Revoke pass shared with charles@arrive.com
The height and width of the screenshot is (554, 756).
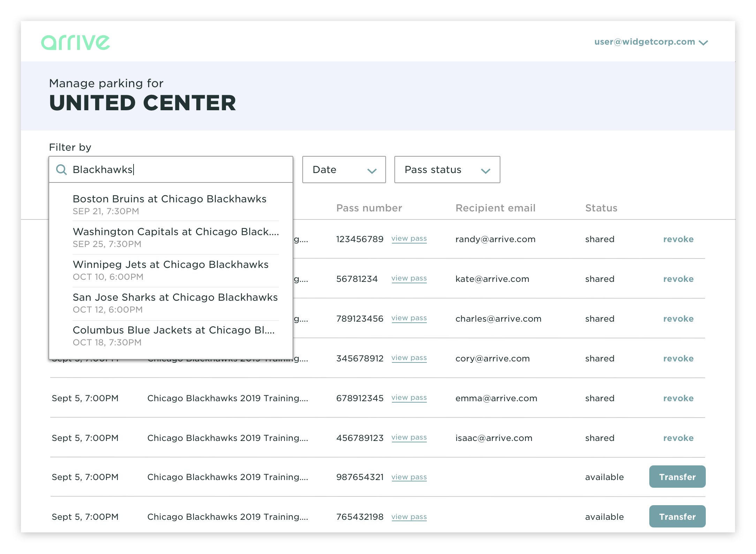tap(678, 319)
